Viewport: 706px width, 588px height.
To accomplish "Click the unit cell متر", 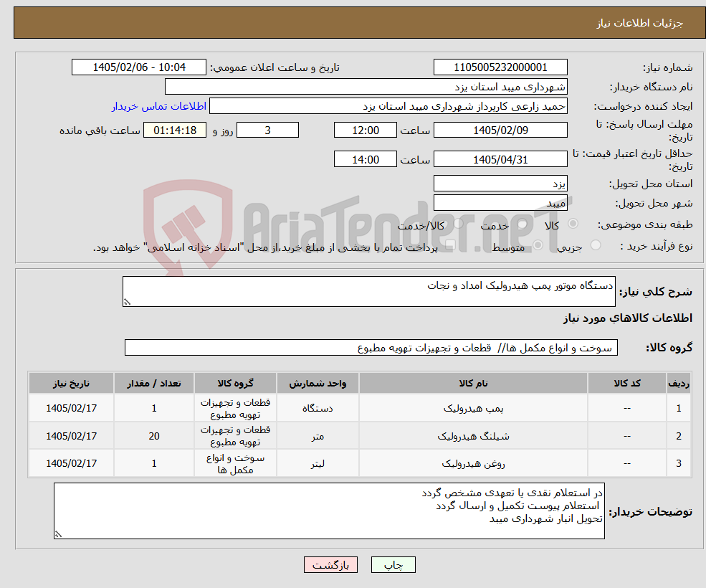I will pyautogui.click(x=318, y=436).
